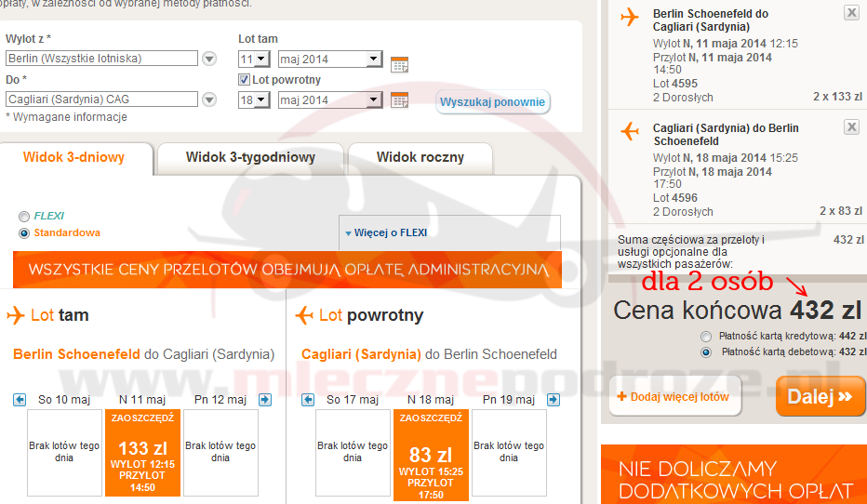
Task: Click 'Wyszukaj ponownie' search button
Action: click(493, 101)
